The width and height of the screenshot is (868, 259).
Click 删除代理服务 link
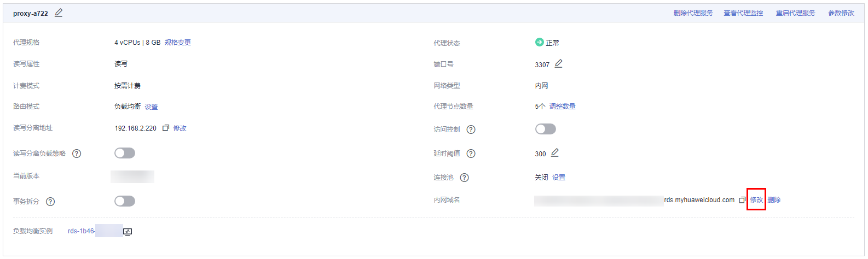[693, 13]
